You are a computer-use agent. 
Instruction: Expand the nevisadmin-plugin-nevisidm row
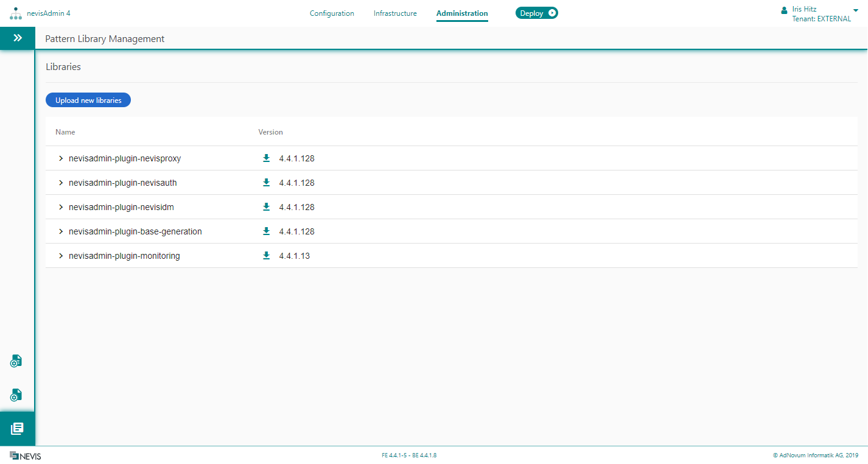point(61,207)
